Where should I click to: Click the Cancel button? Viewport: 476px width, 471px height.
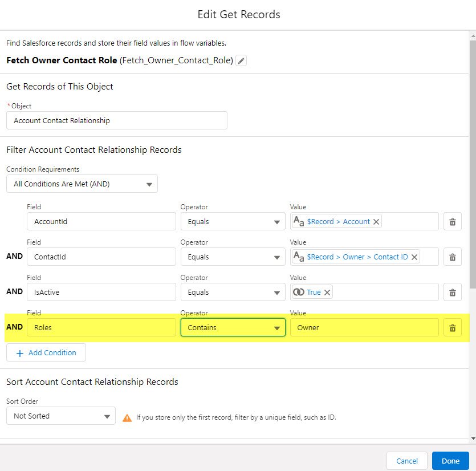pos(407,461)
